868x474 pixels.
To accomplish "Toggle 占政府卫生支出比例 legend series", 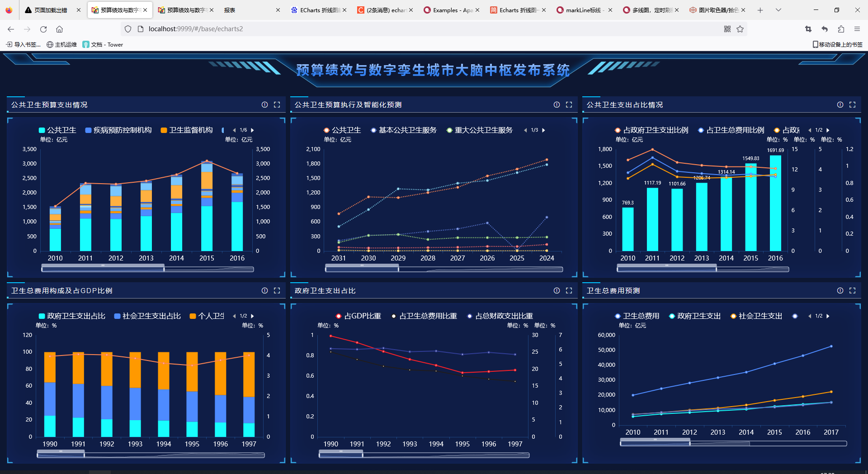I will tap(651, 130).
